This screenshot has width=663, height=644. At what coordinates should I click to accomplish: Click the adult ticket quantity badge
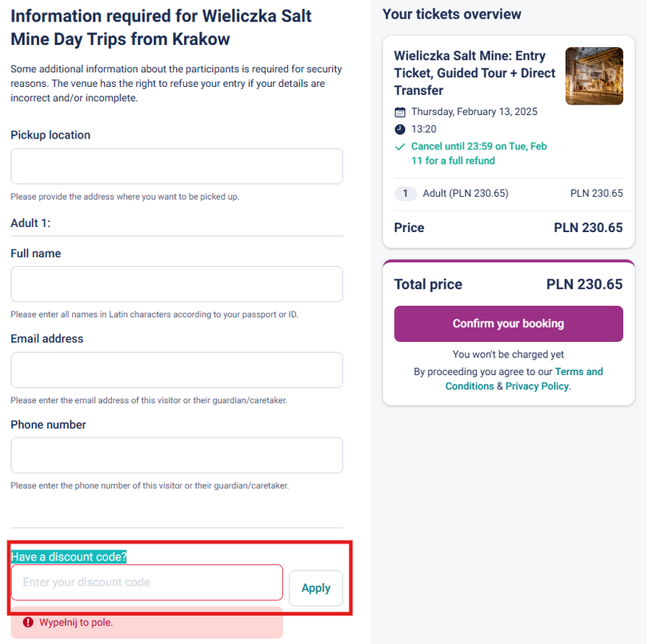click(405, 194)
